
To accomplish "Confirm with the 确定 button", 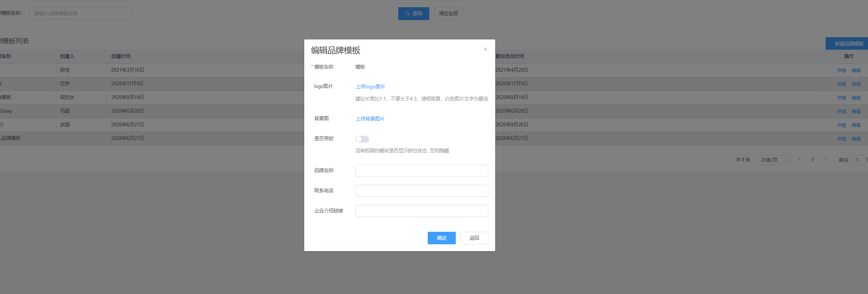I will 441,238.
